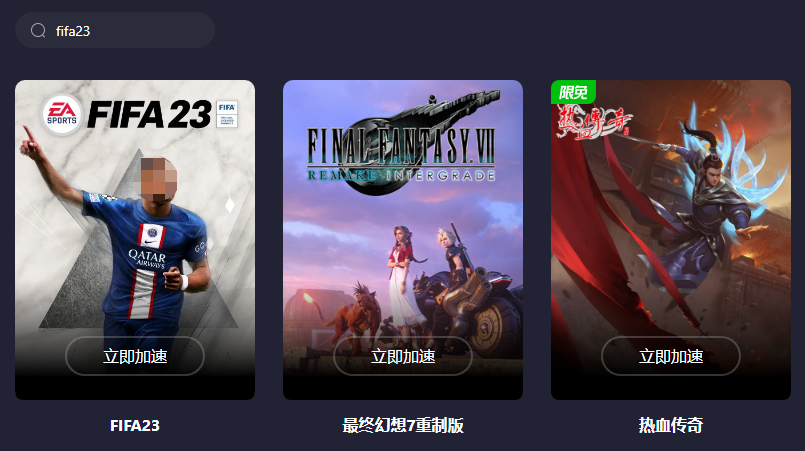The width and height of the screenshot is (805, 451).
Task: Open the 热血传奇 title link
Action: click(x=671, y=425)
